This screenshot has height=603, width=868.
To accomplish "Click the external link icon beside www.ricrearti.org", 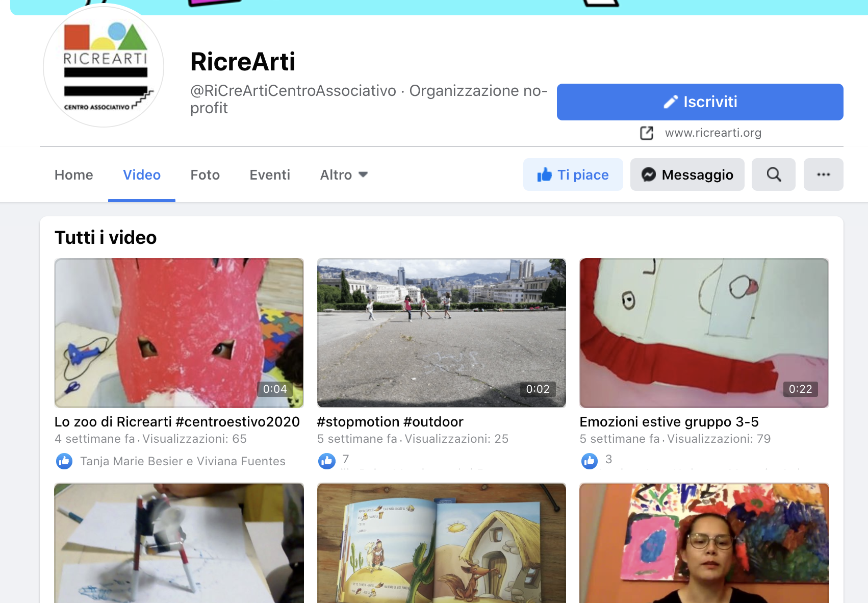I will 647,133.
